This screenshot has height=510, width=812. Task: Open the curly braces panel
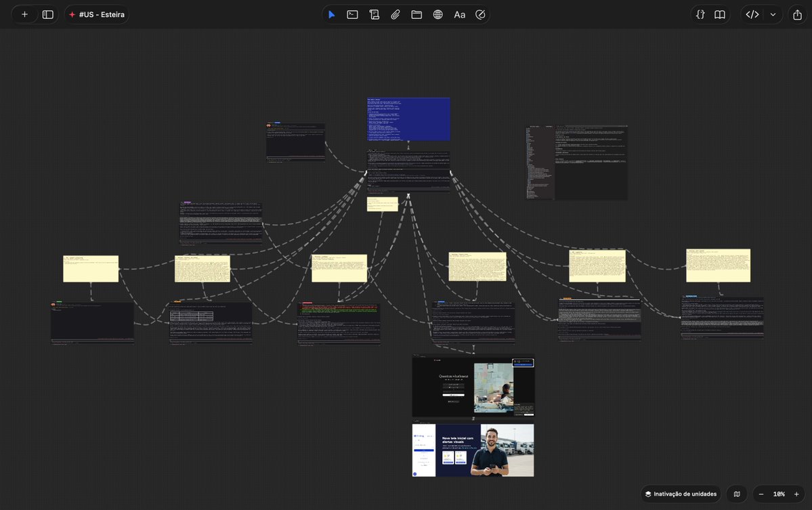click(700, 14)
